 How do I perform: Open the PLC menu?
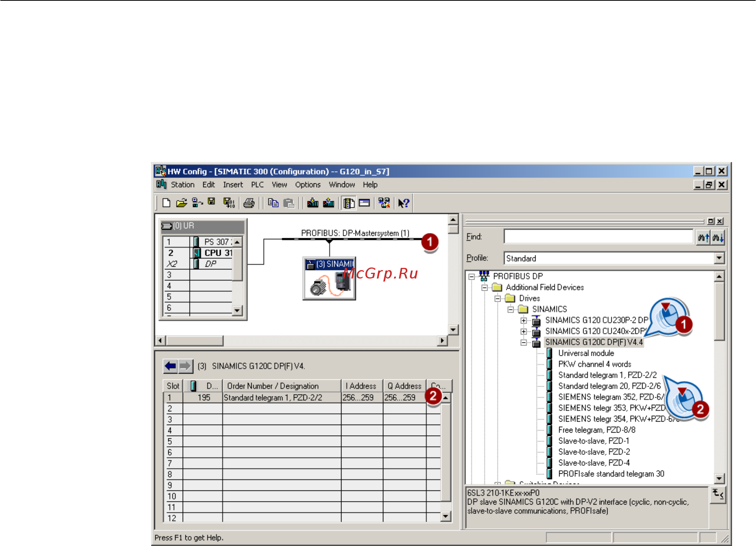(x=257, y=185)
